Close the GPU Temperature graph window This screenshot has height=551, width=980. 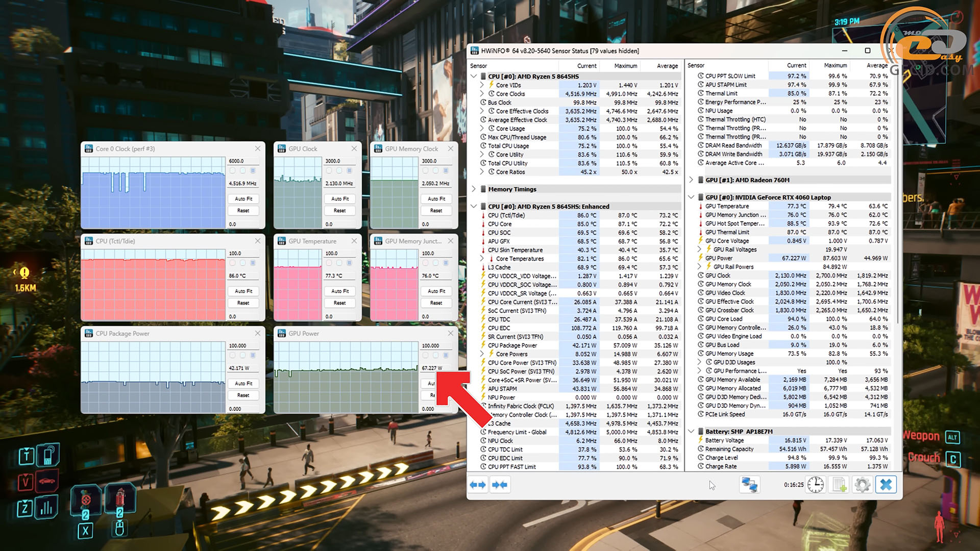(x=354, y=241)
